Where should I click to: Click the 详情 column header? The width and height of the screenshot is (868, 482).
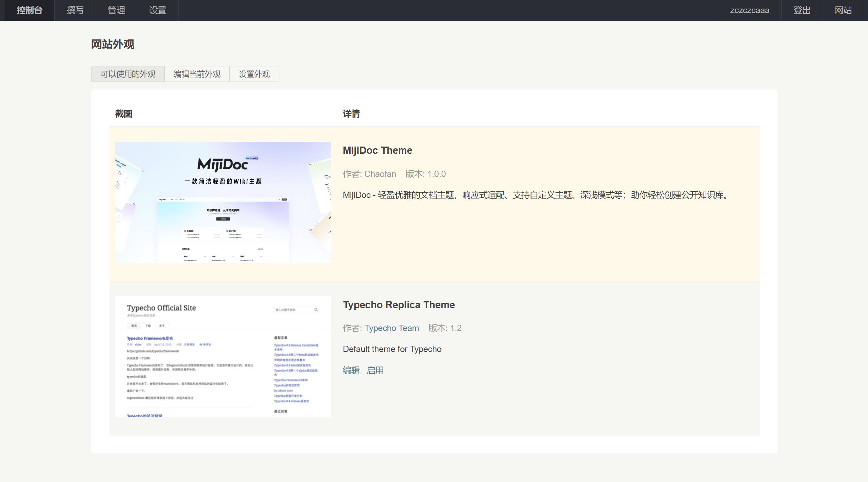click(x=351, y=114)
